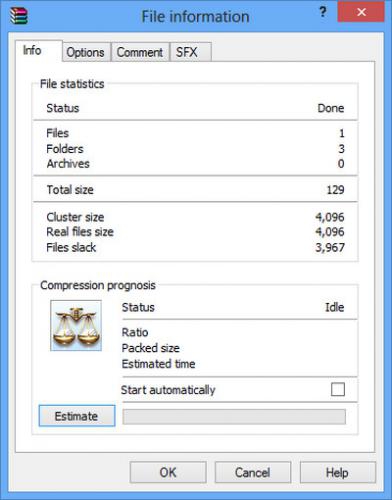Screen dimensions: 392x500
Task: Click the 'Done' status value
Action: pyautogui.click(x=331, y=108)
